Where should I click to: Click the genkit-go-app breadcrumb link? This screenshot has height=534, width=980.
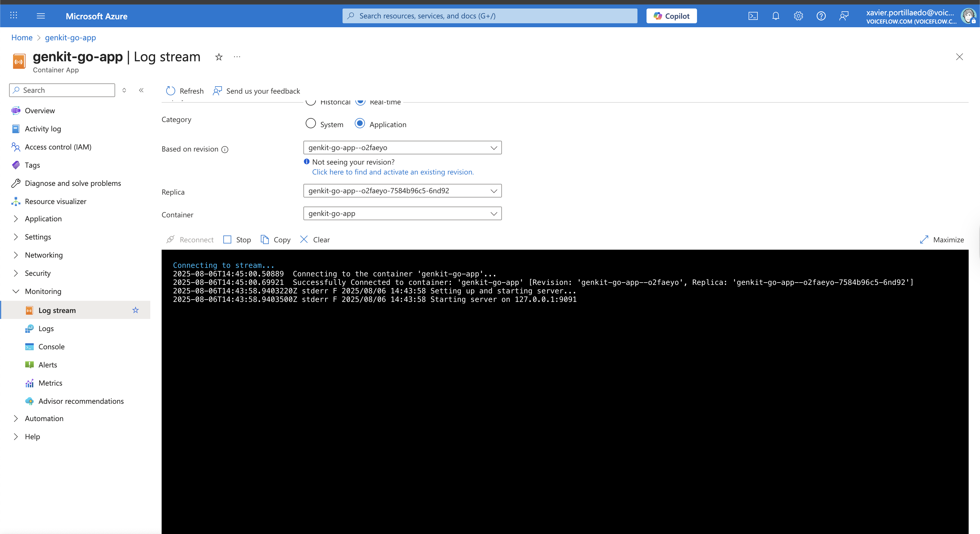coord(70,37)
